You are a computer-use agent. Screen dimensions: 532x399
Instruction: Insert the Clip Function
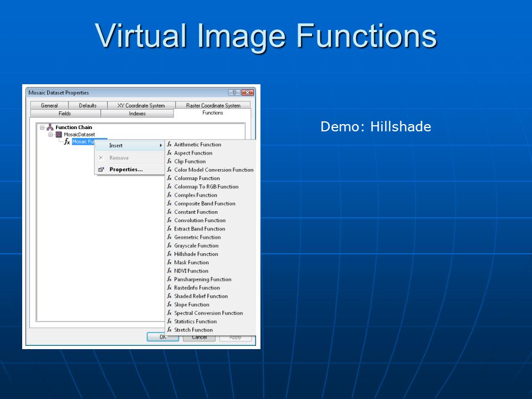pos(211,161)
